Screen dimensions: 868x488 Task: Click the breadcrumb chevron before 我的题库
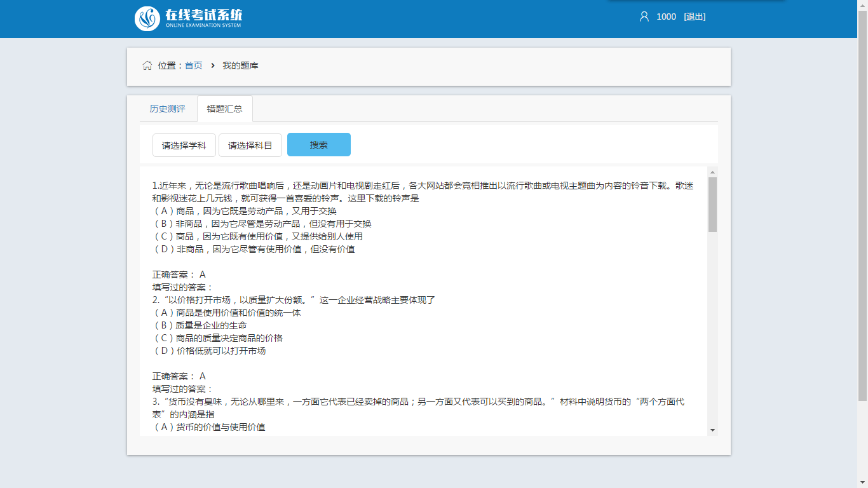pyautogui.click(x=213, y=65)
